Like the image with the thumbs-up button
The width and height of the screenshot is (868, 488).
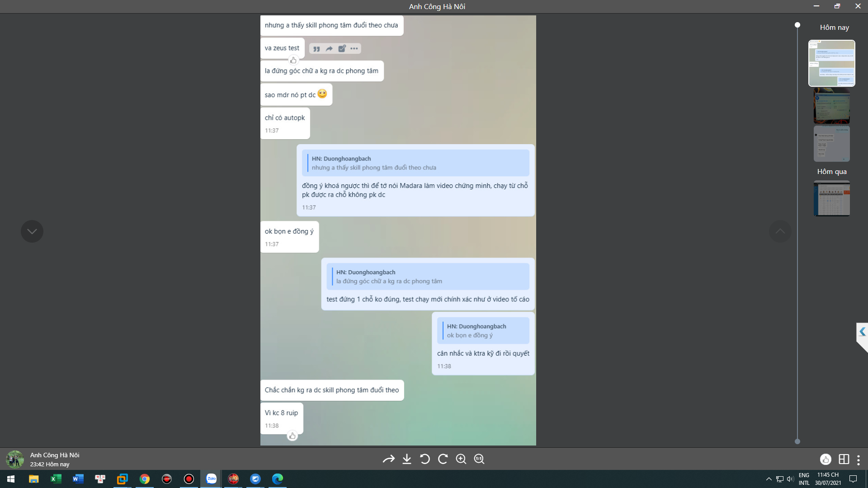[x=826, y=460]
